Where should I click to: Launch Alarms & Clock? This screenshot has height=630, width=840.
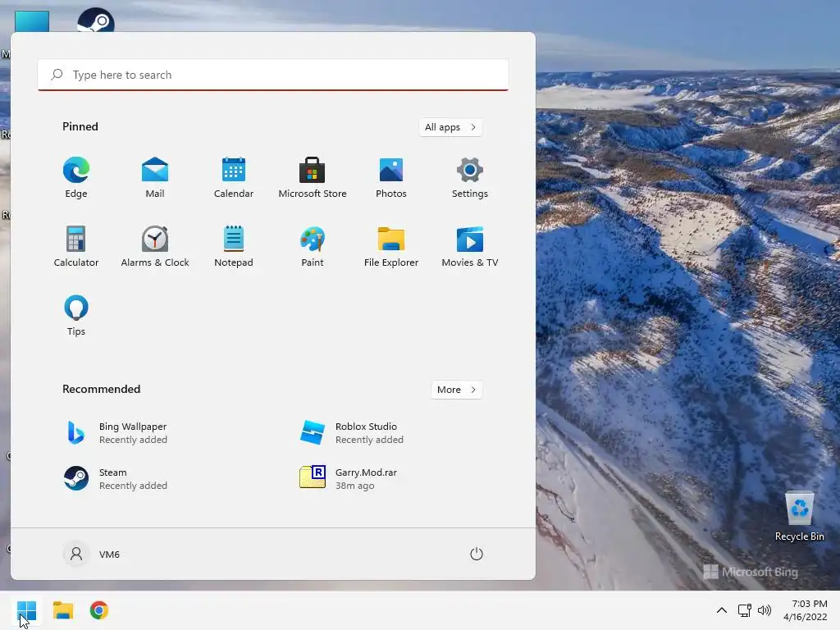(155, 246)
